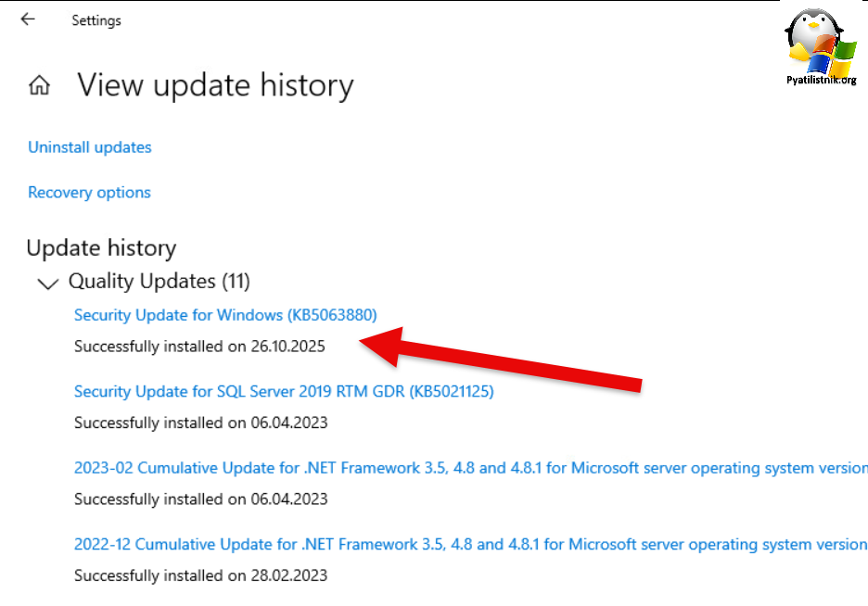The image size is (868, 606).
Task: Open the Recovery options link
Action: coord(89,193)
